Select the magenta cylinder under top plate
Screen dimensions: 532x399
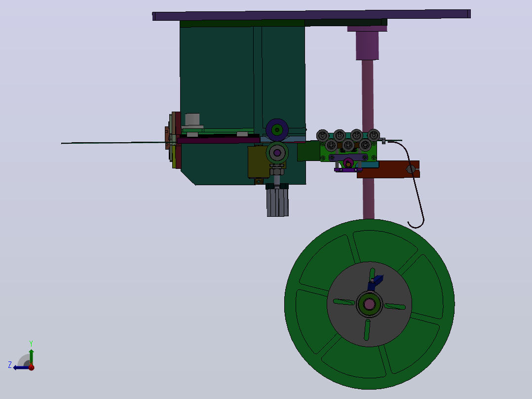367,45
